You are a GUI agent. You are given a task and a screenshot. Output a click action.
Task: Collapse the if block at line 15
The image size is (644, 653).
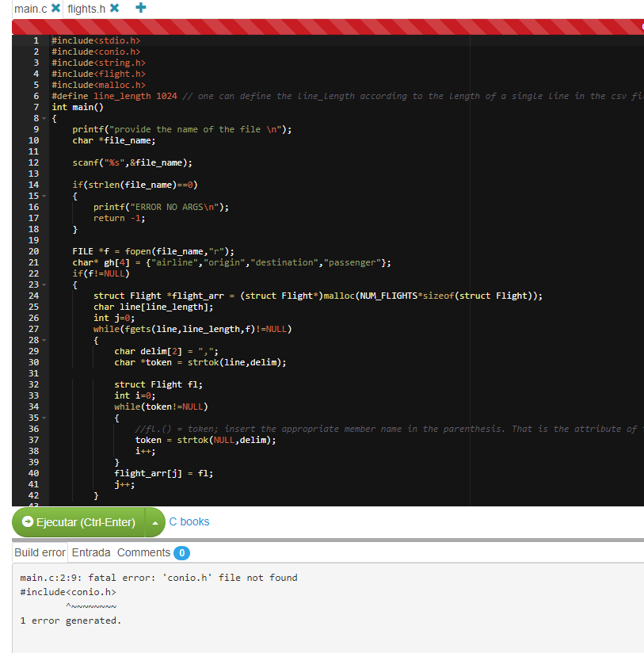pyautogui.click(x=44, y=196)
